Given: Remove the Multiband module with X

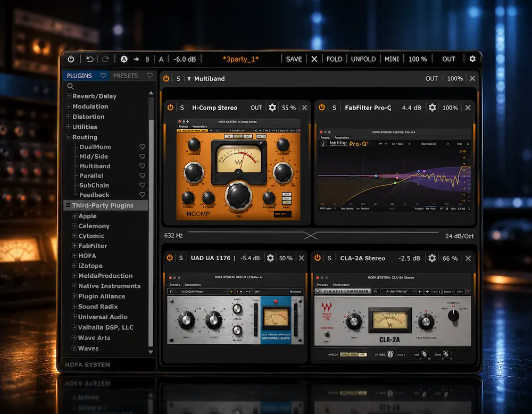Looking at the screenshot, I should 472,78.
